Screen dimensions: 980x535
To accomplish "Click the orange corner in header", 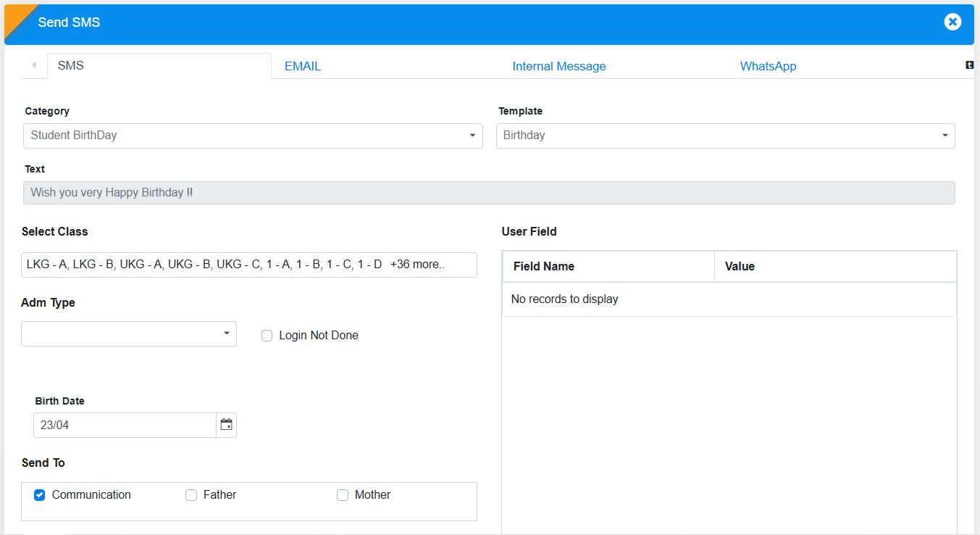I will 16,16.
